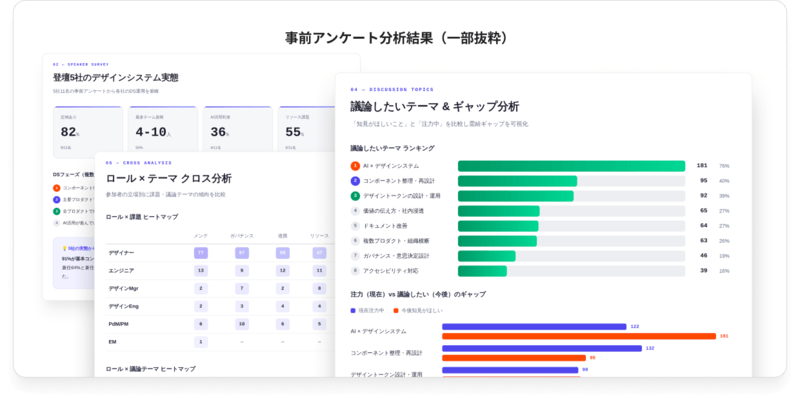Click the count 92 in the ranking list
800x404 pixels.
pyautogui.click(x=704, y=196)
